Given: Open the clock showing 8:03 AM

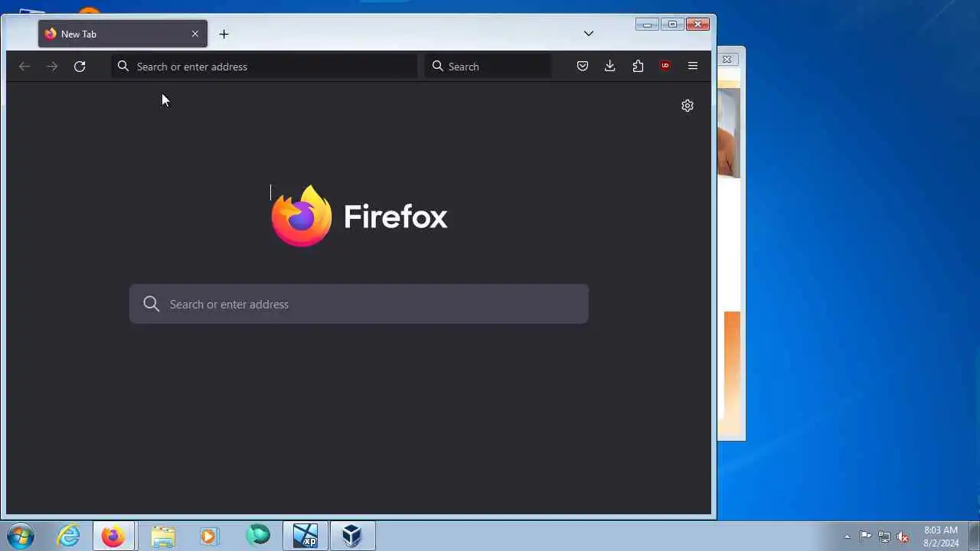Looking at the screenshot, I should point(941,536).
